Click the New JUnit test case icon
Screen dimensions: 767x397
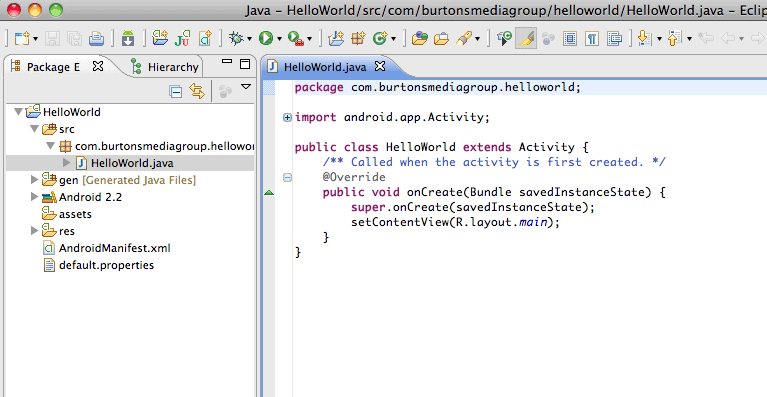tap(182, 38)
